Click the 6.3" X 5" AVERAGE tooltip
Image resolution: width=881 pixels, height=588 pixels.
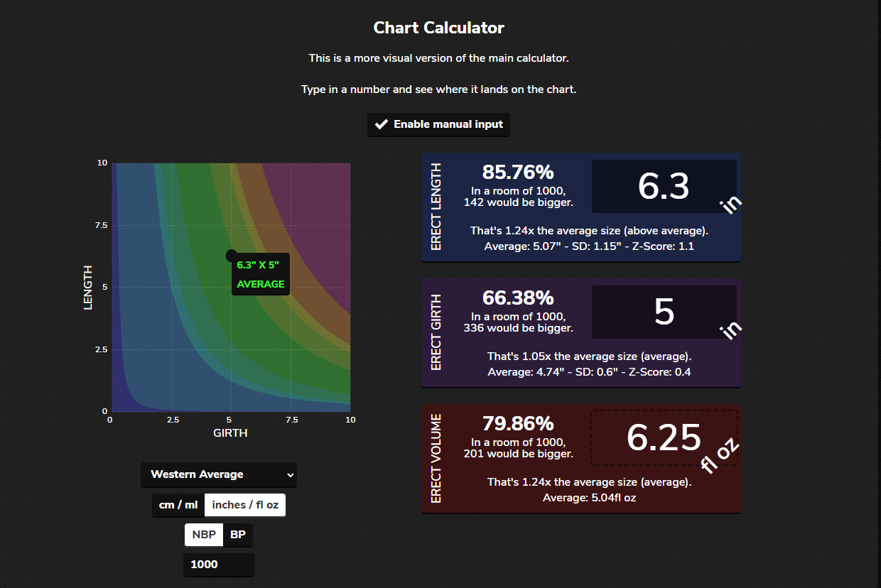(261, 274)
